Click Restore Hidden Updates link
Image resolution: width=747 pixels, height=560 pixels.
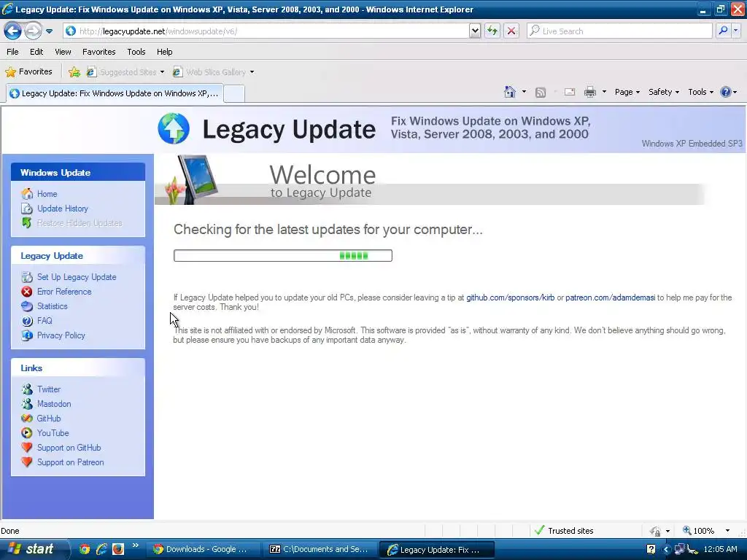click(x=80, y=223)
